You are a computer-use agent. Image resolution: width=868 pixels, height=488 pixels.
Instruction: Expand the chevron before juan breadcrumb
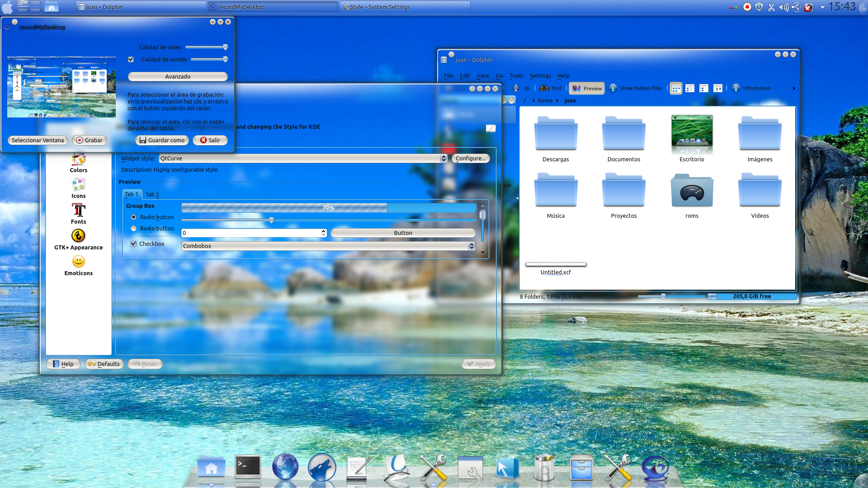coord(557,100)
